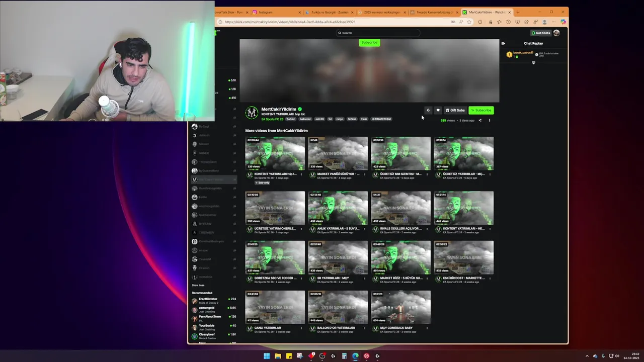Click the browser refresh icon after the star
The width and height of the screenshot is (644, 362).
(480, 22)
